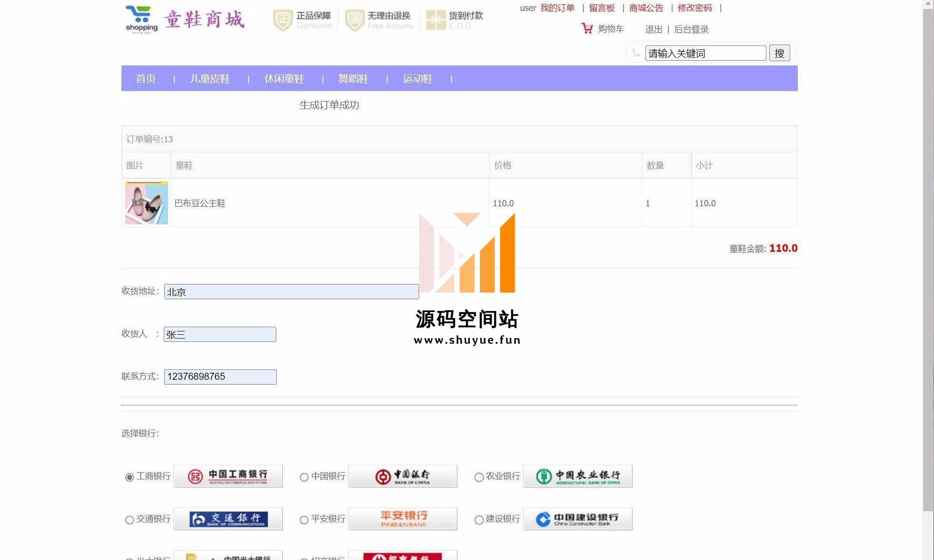This screenshot has width=934, height=560.
Task: Open the 儿童皮鞋 category
Action: coord(210,79)
